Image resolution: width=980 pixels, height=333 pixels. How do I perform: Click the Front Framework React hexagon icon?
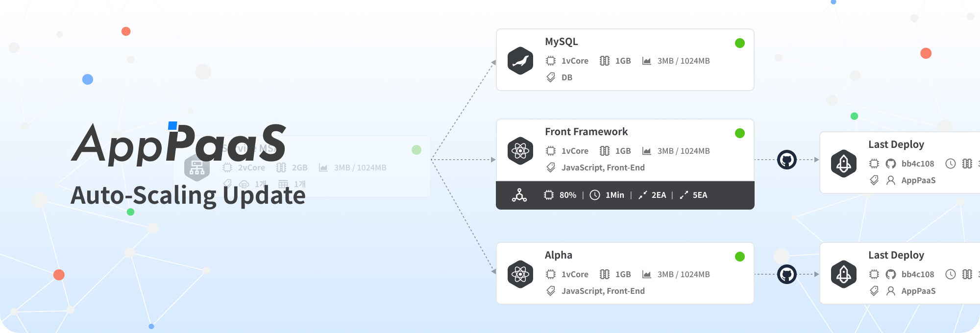click(x=520, y=151)
